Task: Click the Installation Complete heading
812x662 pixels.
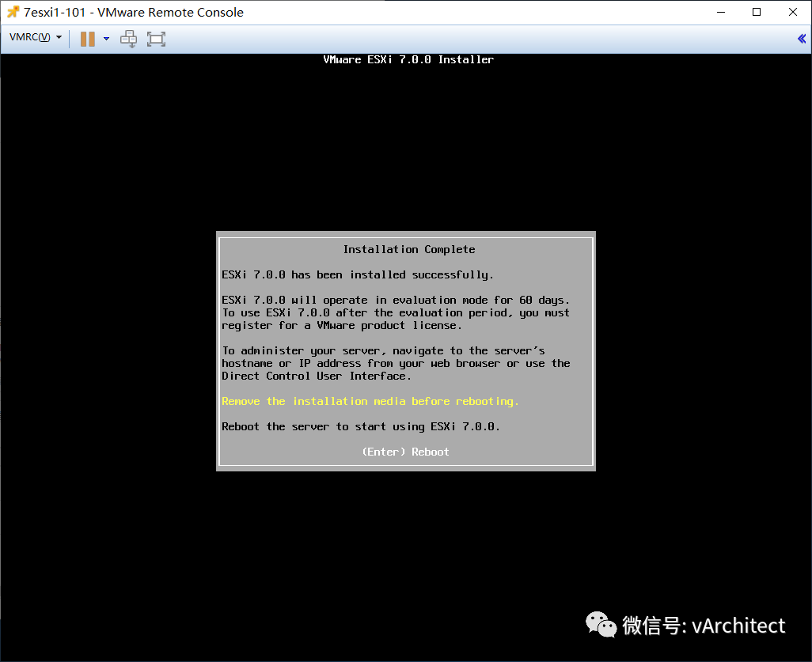Action: click(409, 249)
